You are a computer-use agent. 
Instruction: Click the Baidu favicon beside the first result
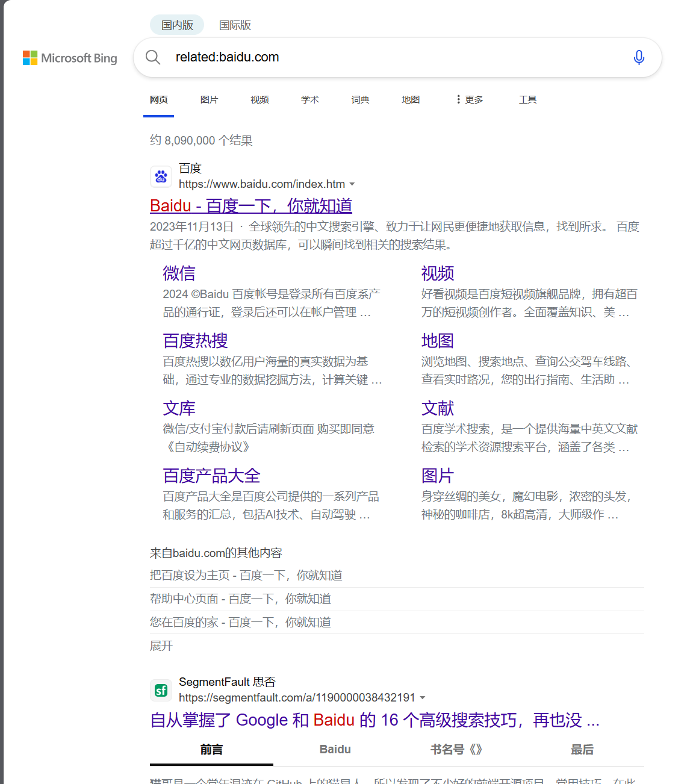click(x=161, y=176)
